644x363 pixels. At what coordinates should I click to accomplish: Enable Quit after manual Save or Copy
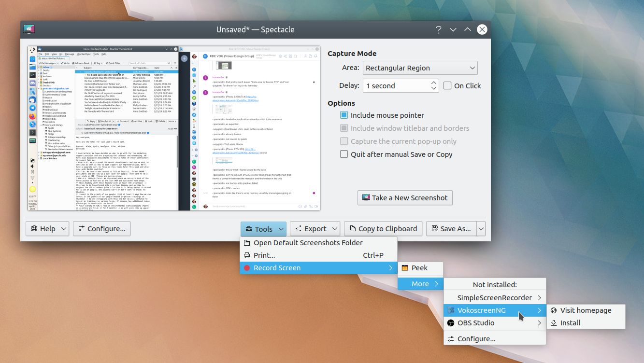point(344,154)
